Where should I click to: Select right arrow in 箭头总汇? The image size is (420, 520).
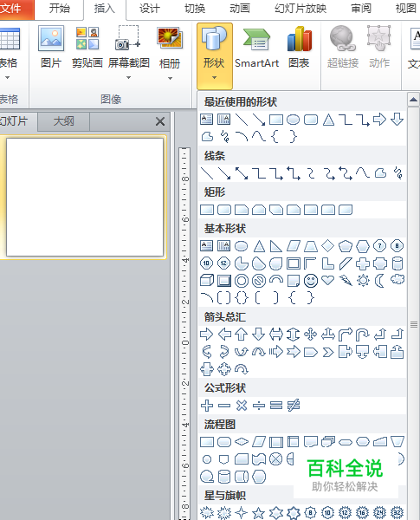point(206,335)
